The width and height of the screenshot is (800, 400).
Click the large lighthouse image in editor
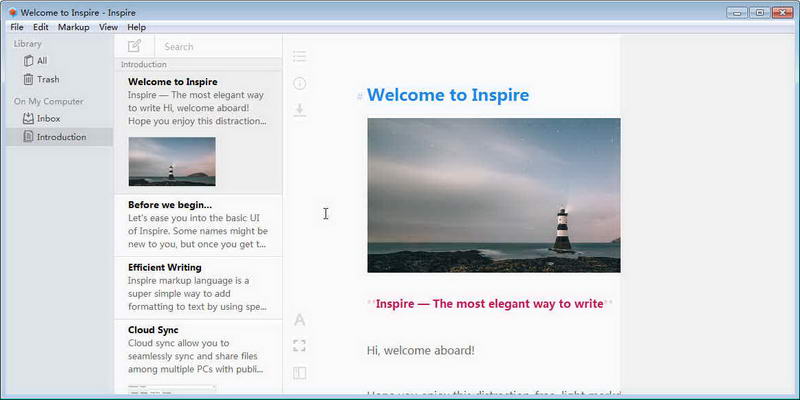tap(494, 195)
